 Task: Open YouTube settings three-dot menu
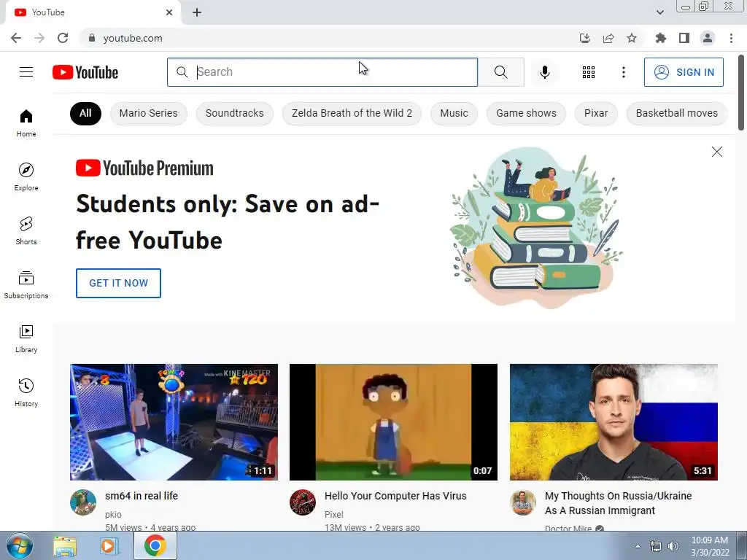click(623, 72)
